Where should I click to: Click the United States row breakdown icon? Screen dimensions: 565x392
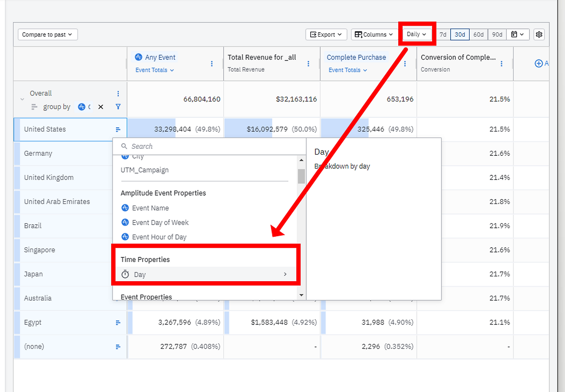click(x=118, y=129)
